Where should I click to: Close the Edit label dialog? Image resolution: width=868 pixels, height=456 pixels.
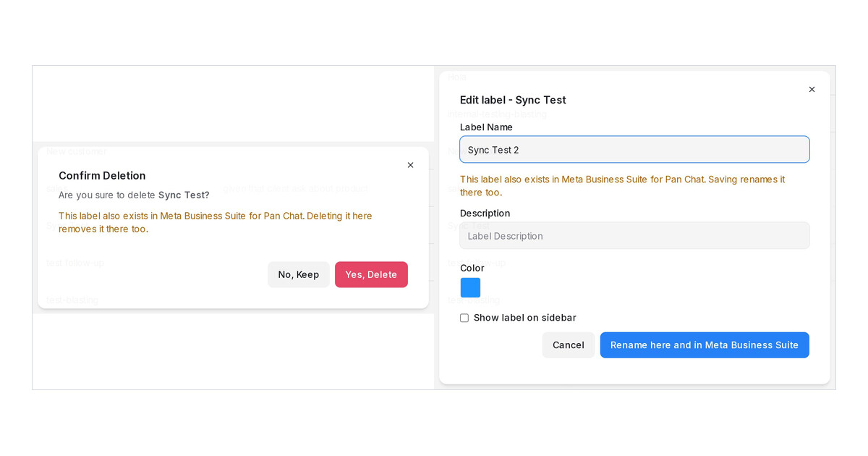click(812, 90)
